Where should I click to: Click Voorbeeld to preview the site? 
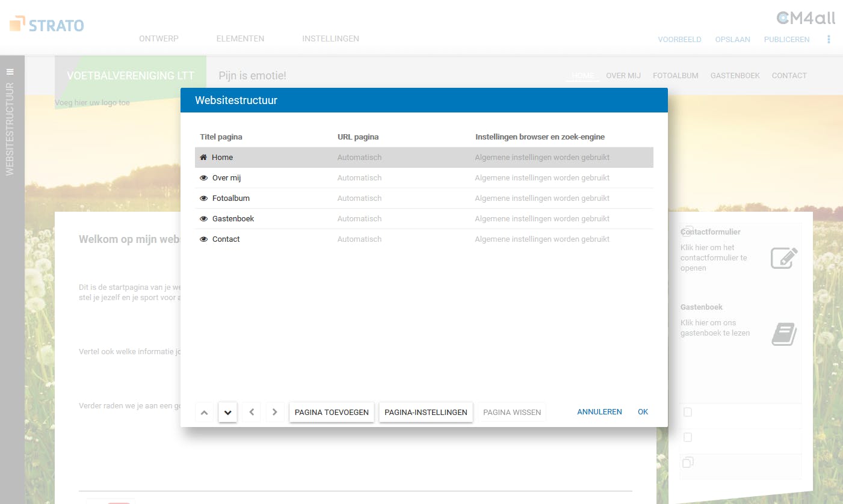click(679, 40)
